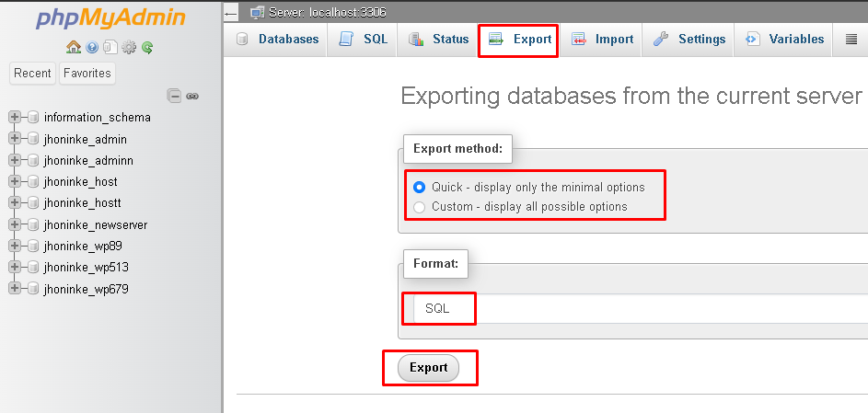The width and height of the screenshot is (868, 413).
Task: Open navigation panel settings gear icon
Action: (129, 48)
